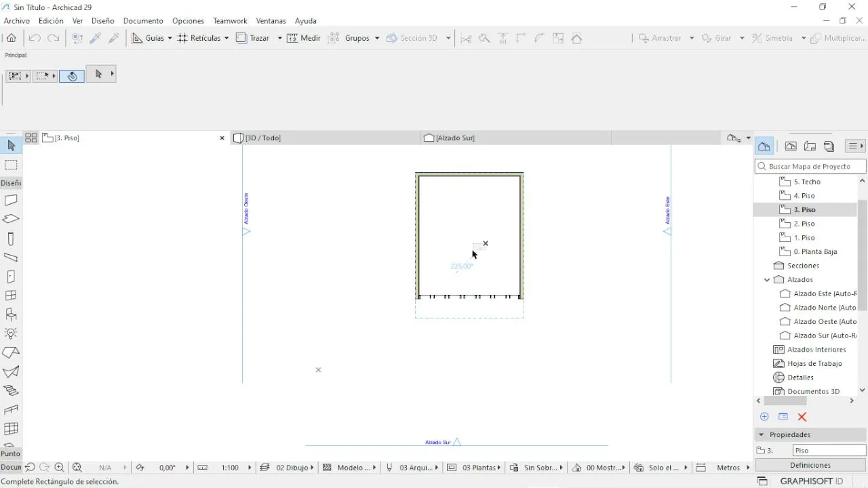Select the Door tool
868x488 pixels.
11,277
